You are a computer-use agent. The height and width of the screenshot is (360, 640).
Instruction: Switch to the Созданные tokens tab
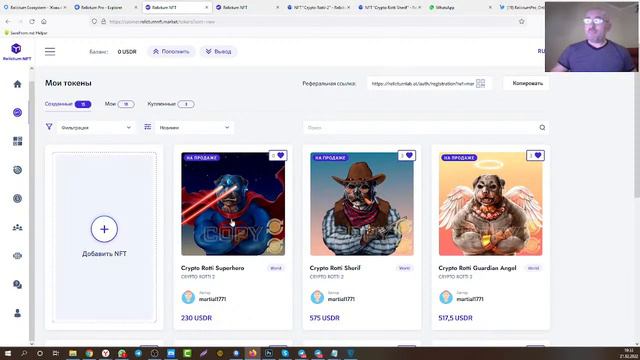pyautogui.click(x=68, y=104)
